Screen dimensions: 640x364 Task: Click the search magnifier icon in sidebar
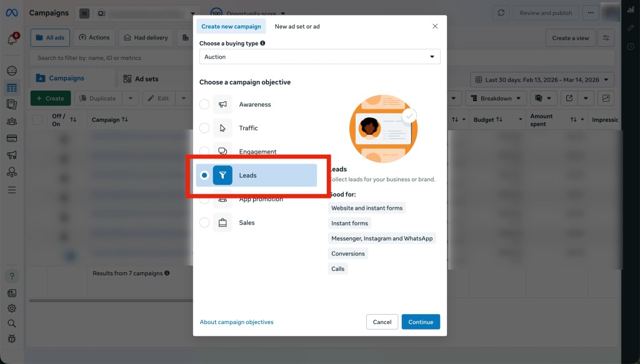pos(12,323)
